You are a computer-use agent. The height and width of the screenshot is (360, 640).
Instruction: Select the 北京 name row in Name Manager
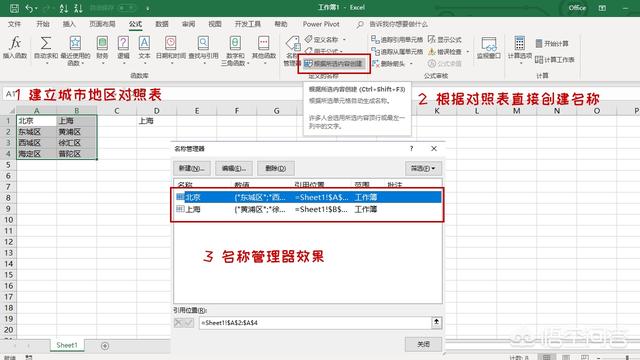pyautogui.click(x=308, y=197)
